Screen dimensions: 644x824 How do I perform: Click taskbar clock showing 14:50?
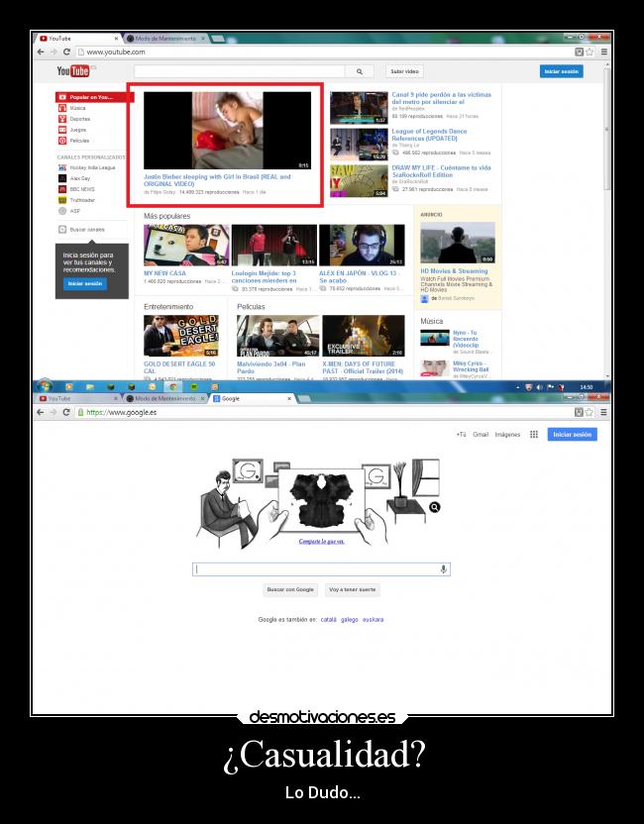[587, 387]
